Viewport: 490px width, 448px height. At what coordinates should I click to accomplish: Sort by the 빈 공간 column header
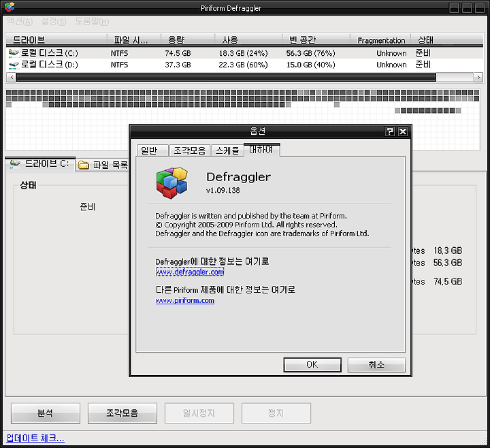(316, 39)
